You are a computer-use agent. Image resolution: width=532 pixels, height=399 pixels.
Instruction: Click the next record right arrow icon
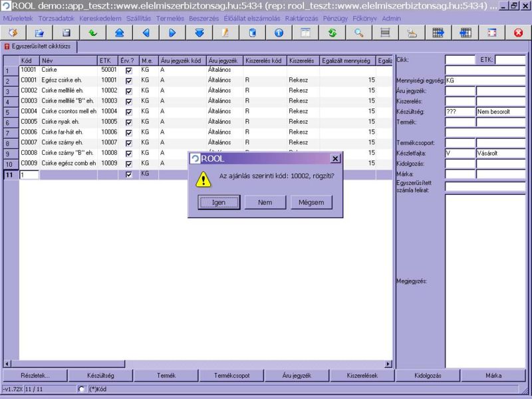pyautogui.click(x=172, y=32)
